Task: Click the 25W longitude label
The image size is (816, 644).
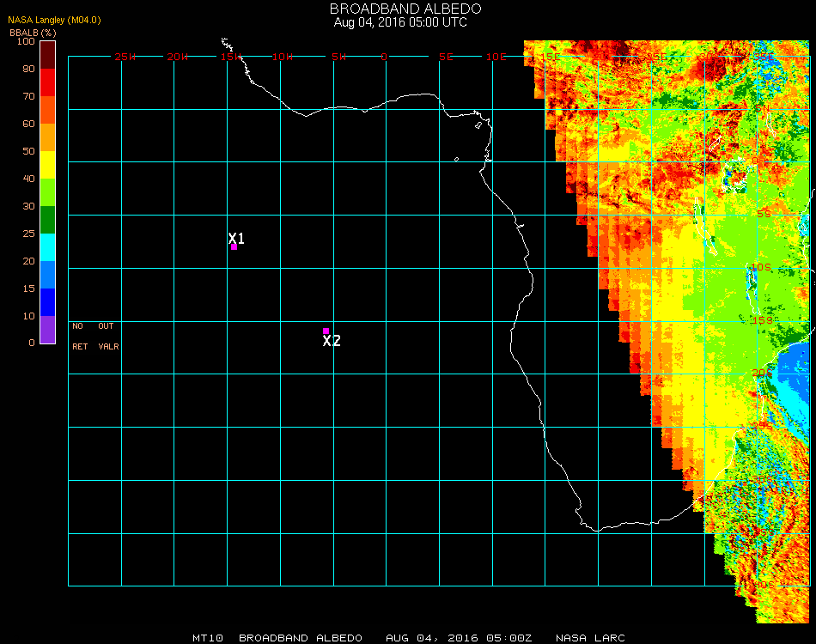Action: pyautogui.click(x=125, y=57)
